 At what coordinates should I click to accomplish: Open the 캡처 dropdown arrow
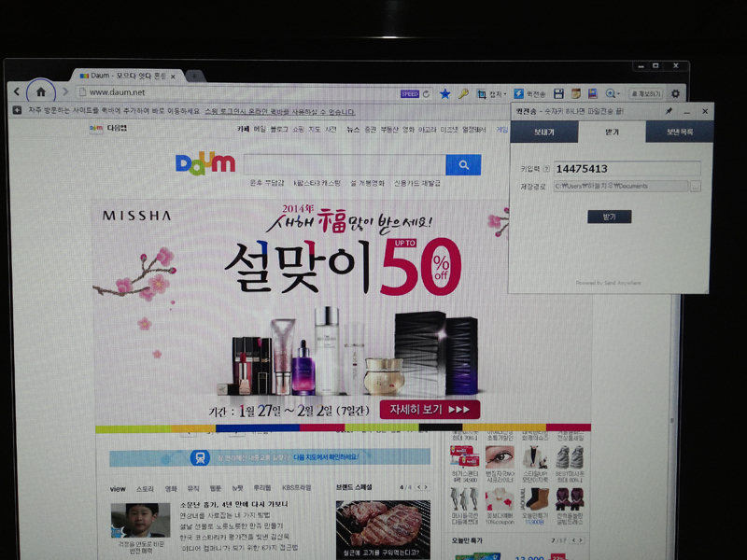505,94
